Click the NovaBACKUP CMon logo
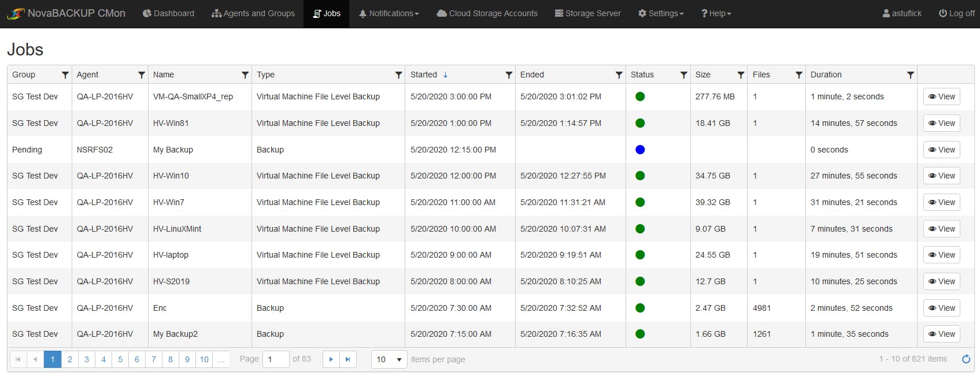The height and width of the screenshot is (383, 980). (66, 13)
